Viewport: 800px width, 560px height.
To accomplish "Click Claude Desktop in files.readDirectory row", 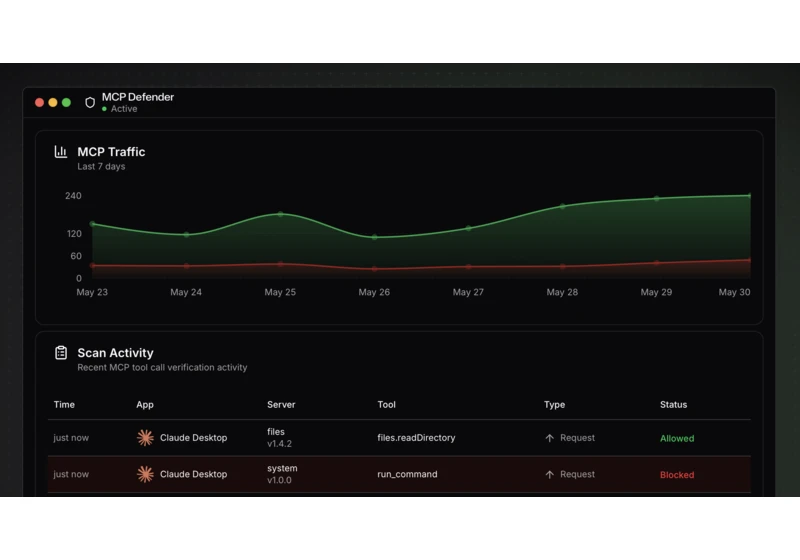I will [x=193, y=438].
